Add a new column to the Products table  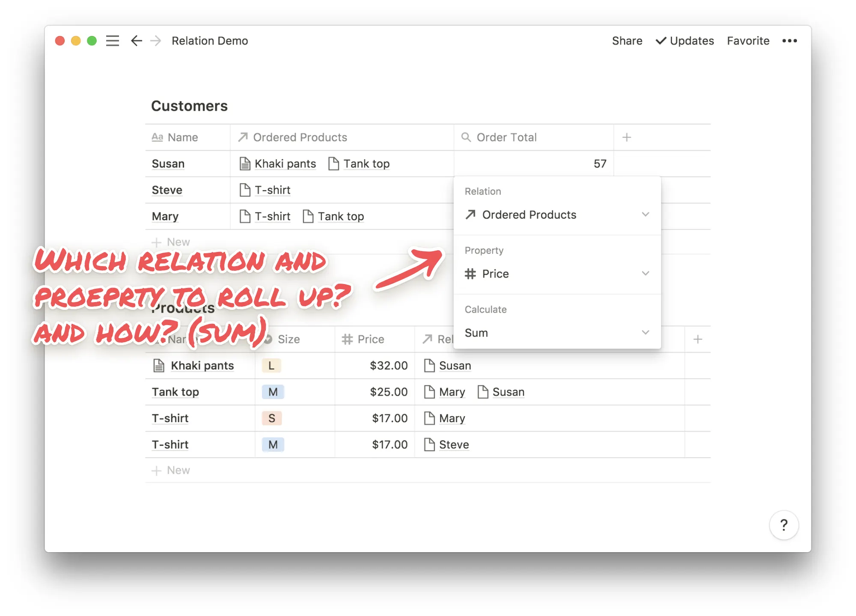pos(698,339)
